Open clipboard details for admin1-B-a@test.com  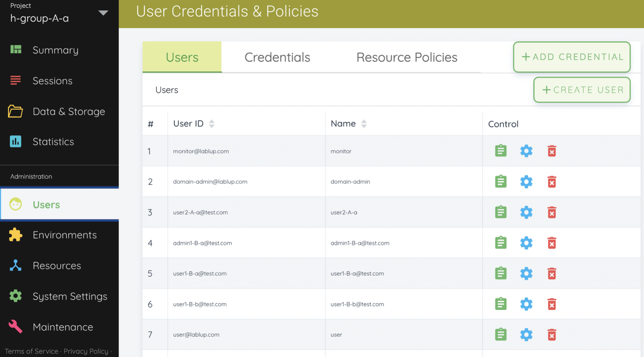501,243
